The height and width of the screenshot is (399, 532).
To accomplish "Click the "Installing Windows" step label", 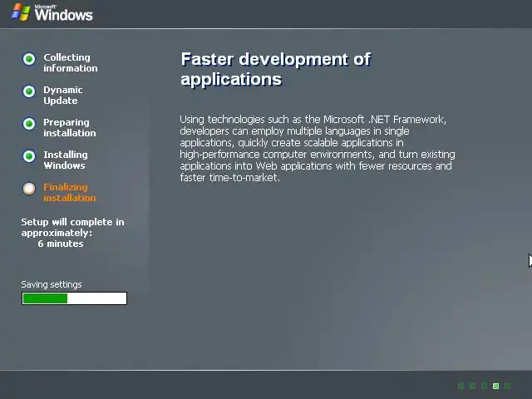I will tap(66, 160).
